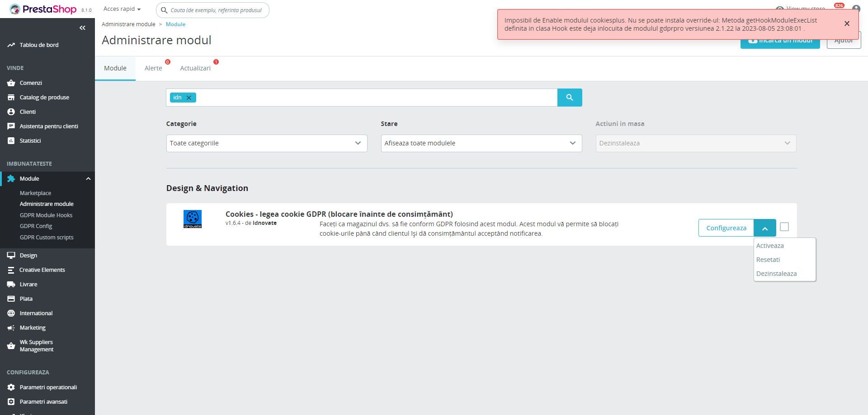Click the Configureaza button
Image resolution: width=868 pixels, height=415 pixels.
[726, 228]
